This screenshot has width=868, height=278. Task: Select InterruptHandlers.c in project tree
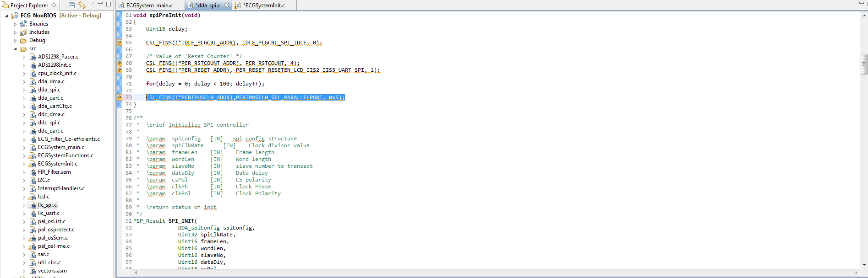pos(61,188)
